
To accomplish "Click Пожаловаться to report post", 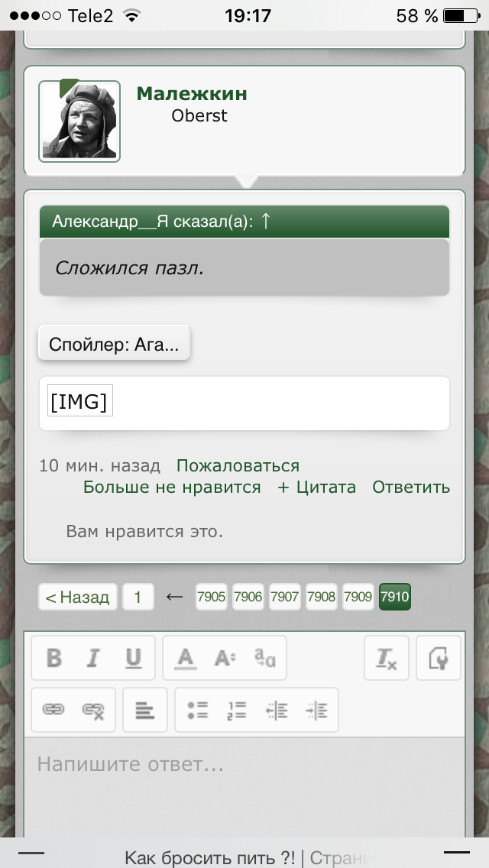I will [x=238, y=465].
